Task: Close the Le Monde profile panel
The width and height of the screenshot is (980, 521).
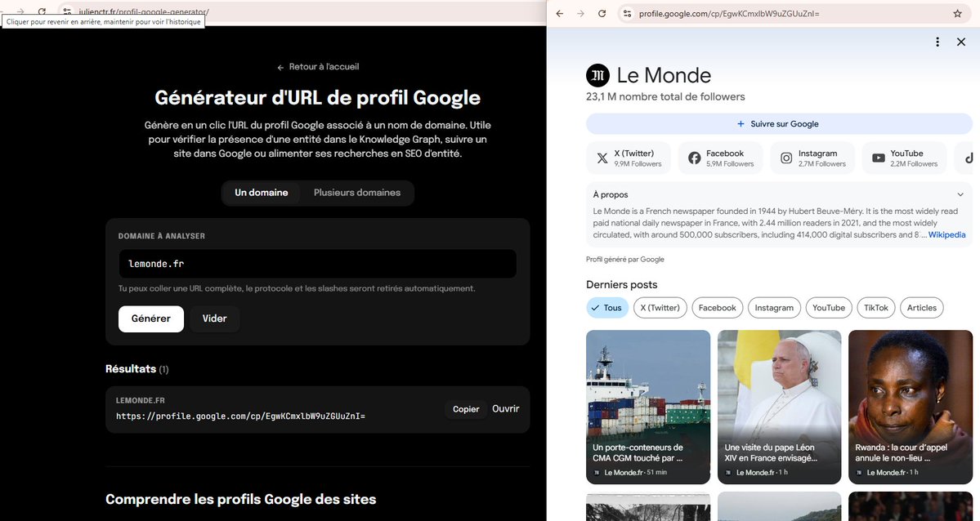Action: [961, 42]
